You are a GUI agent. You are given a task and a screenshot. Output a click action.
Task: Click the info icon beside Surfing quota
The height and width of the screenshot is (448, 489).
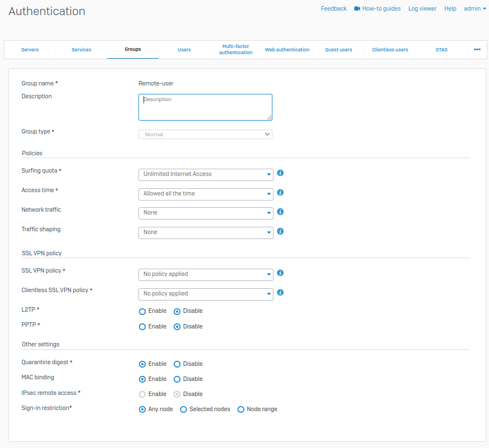280,173
